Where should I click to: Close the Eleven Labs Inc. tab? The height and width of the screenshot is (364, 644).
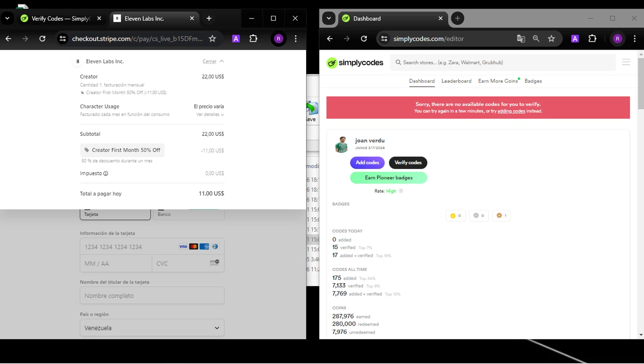coord(192,18)
